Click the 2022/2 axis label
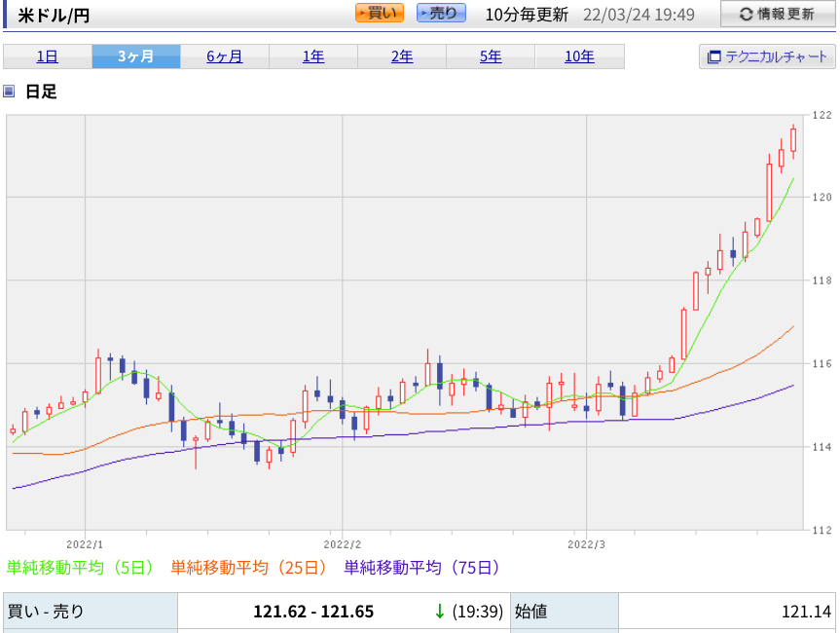 tap(343, 544)
